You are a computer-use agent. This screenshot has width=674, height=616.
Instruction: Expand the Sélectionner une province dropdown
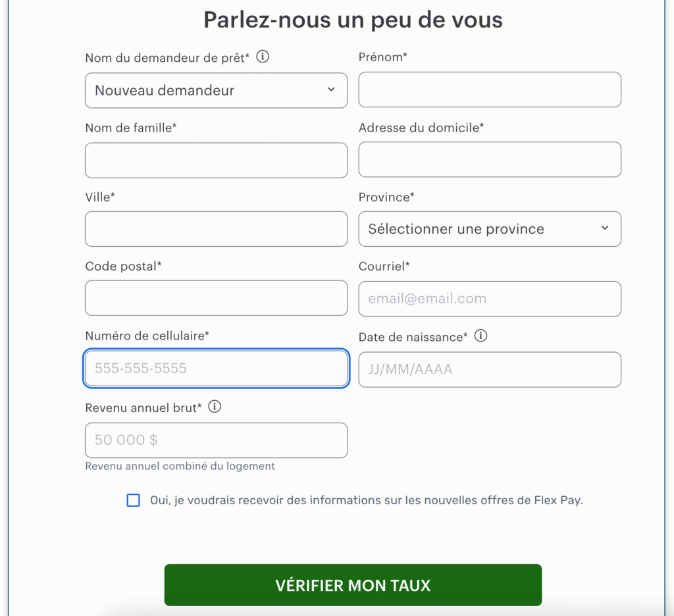tap(489, 229)
